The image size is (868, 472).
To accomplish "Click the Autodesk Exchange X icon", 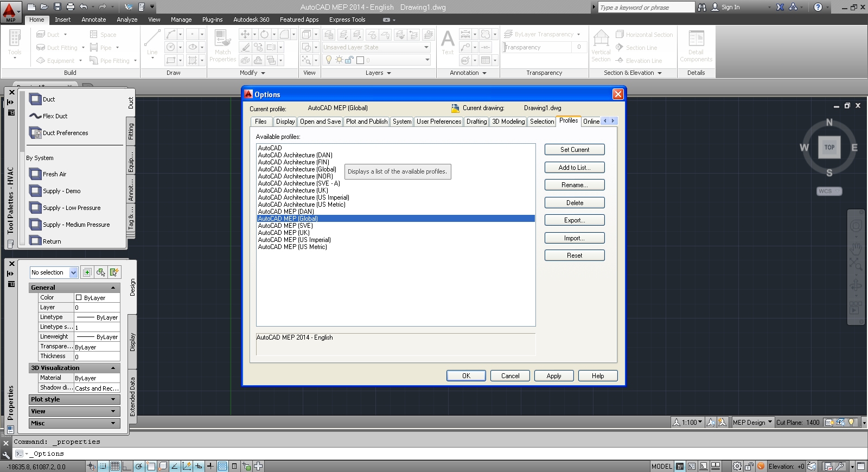I will tap(780, 7).
